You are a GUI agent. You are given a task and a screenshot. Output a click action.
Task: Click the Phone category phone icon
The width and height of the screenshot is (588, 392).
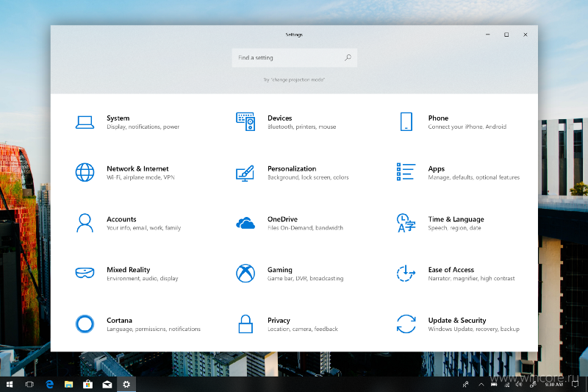(406, 121)
